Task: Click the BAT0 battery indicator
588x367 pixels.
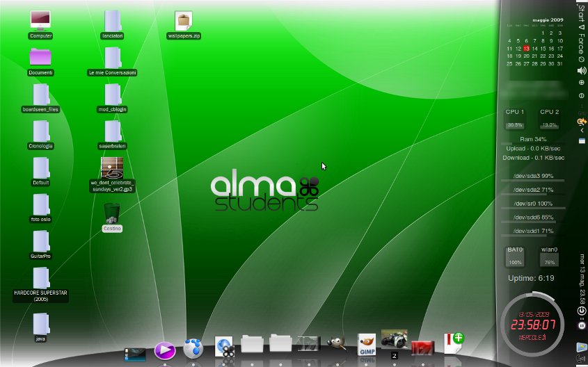Action: (x=515, y=256)
